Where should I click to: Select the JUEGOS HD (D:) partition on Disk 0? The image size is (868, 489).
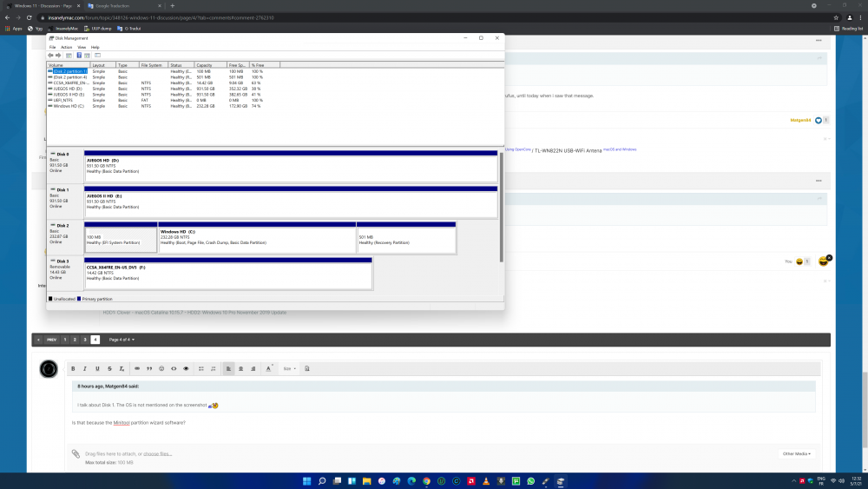point(291,166)
